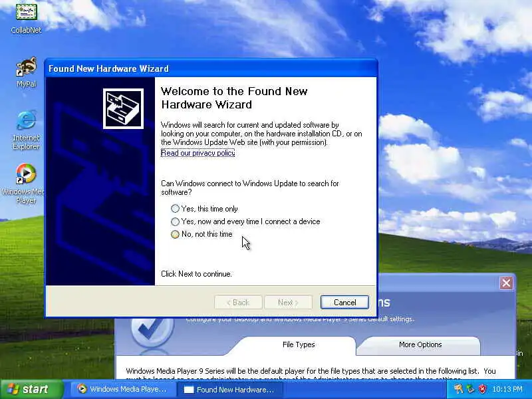This screenshot has width=532, height=399.
Task: Open the "Read our privacy policy" link
Action: click(x=198, y=153)
